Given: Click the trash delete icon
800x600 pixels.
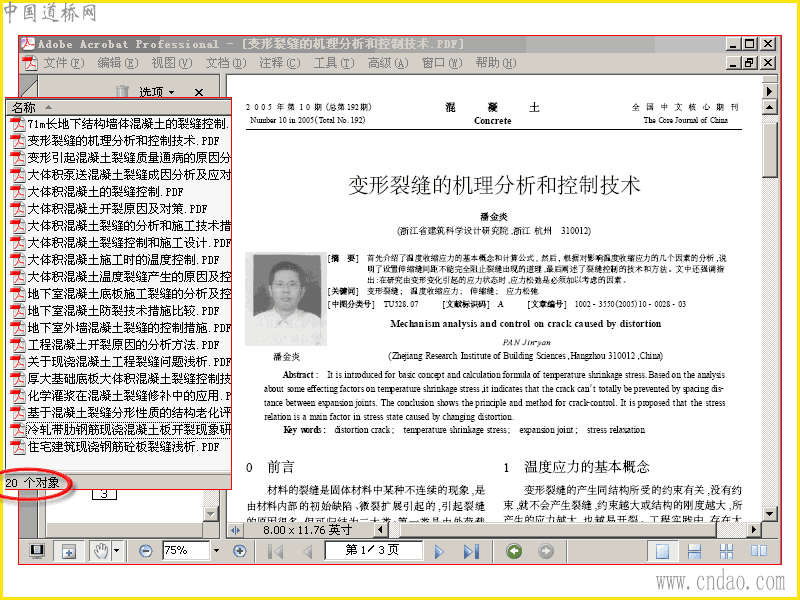Looking at the screenshot, I should click(x=122, y=91).
